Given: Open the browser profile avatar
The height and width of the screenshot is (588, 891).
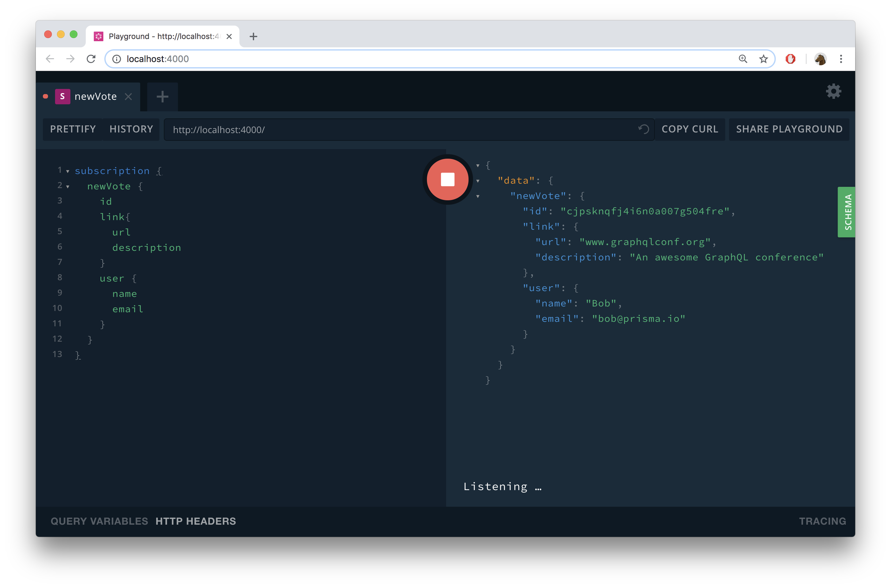Looking at the screenshot, I should (x=821, y=59).
